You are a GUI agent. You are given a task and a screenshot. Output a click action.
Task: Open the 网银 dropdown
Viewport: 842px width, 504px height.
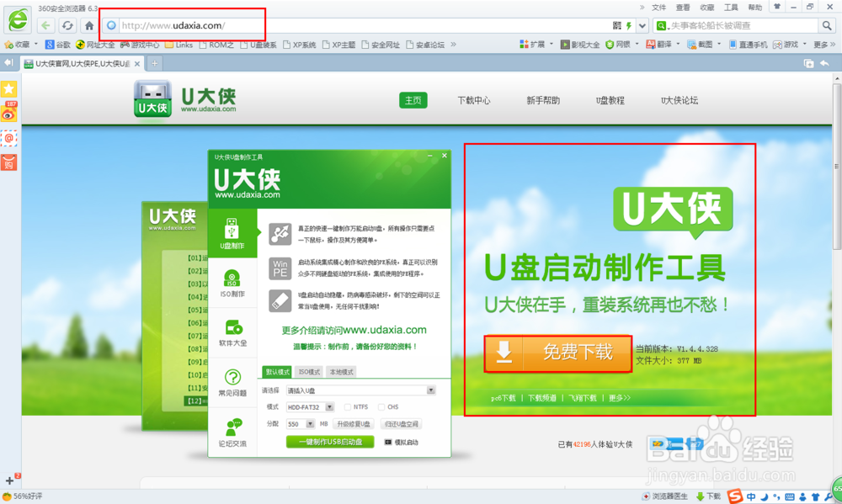(x=622, y=45)
